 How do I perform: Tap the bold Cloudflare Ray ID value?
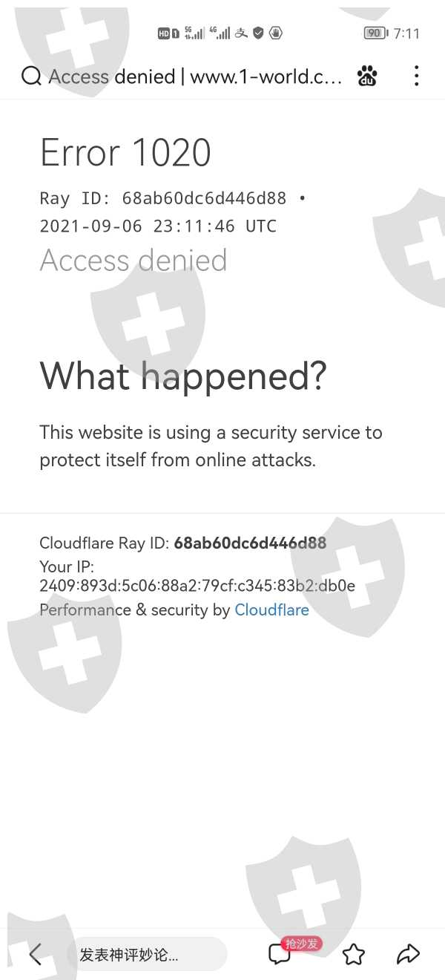[x=250, y=543]
